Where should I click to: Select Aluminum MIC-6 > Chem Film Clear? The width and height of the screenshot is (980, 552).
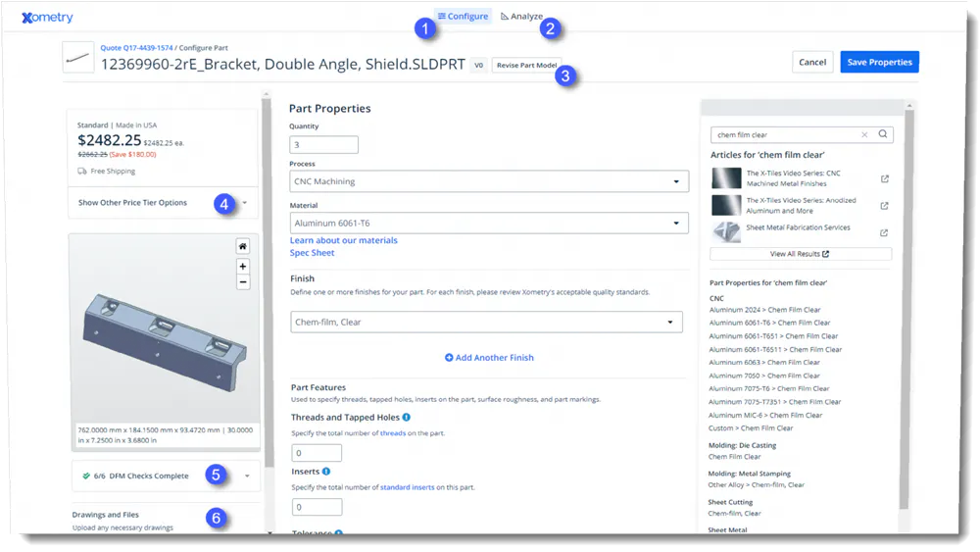tap(765, 415)
